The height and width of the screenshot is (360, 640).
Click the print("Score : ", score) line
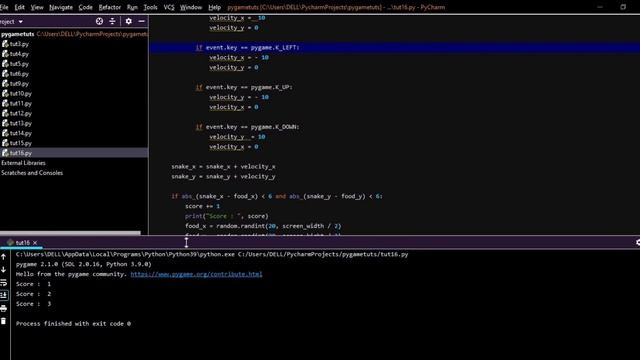pyautogui.click(x=227, y=216)
